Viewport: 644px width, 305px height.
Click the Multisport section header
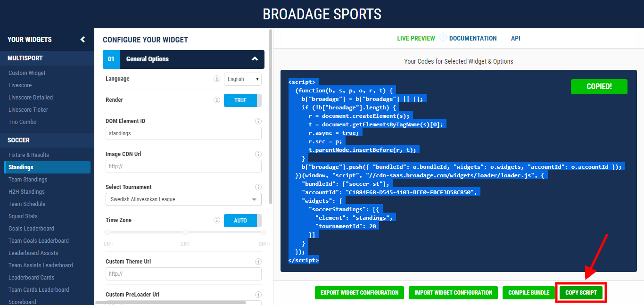[47, 58]
